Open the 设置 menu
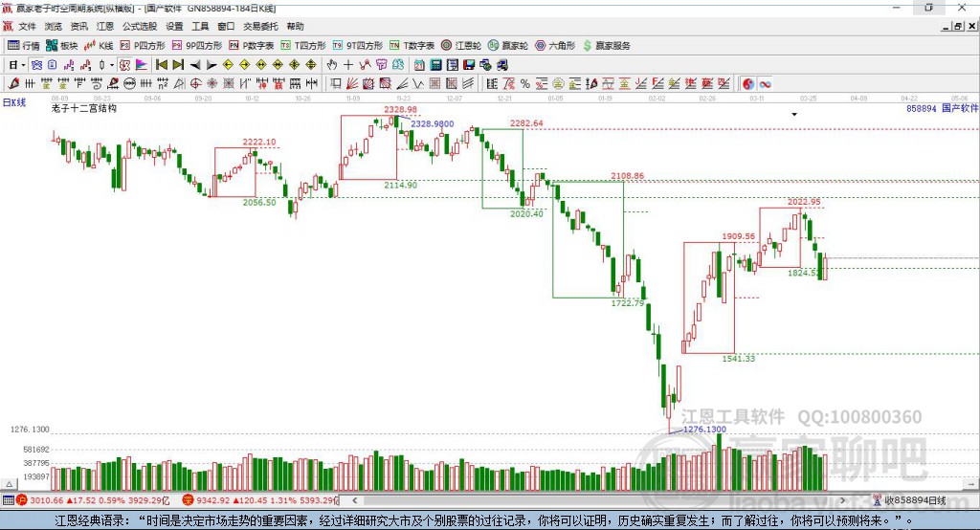 point(174,26)
